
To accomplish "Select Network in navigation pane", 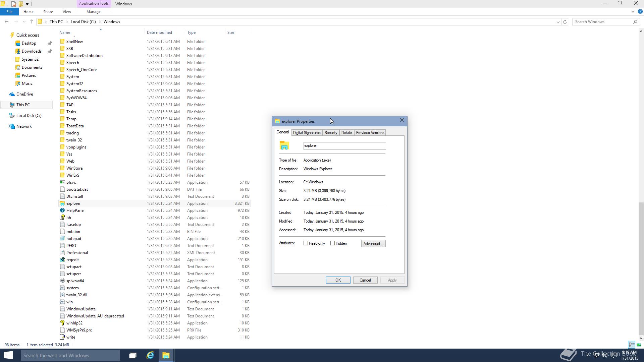I will pos(24,126).
